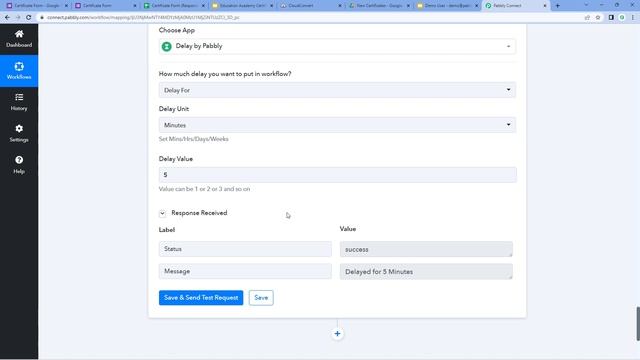
Task: Click the 'Value can be 1 or 2 or 3' hint
Action: point(204,189)
